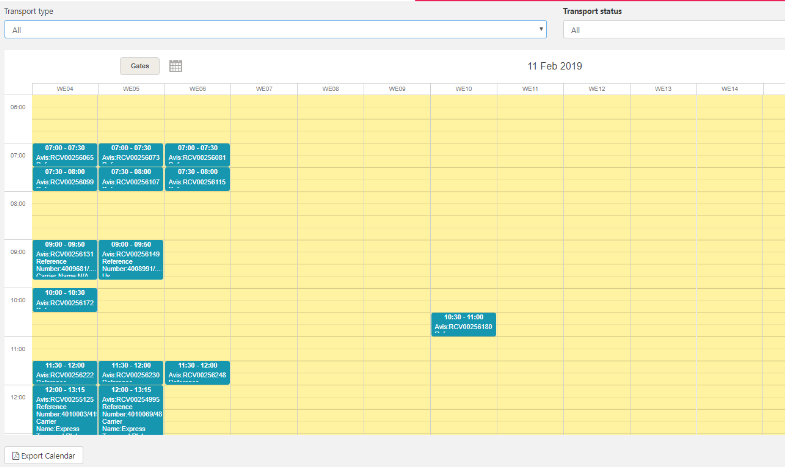Open appointment Avis RCV00256065 at 07:00
Image resolution: width=785 pixels, height=467 pixels.
point(64,154)
